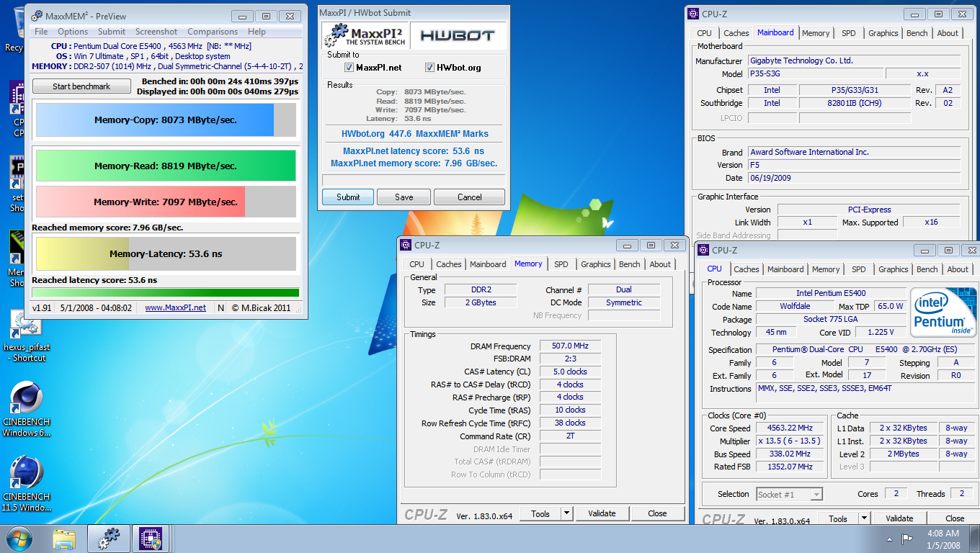Toggle the MaxxPI.net submit checkbox
980x553 pixels.
tap(350, 68)
